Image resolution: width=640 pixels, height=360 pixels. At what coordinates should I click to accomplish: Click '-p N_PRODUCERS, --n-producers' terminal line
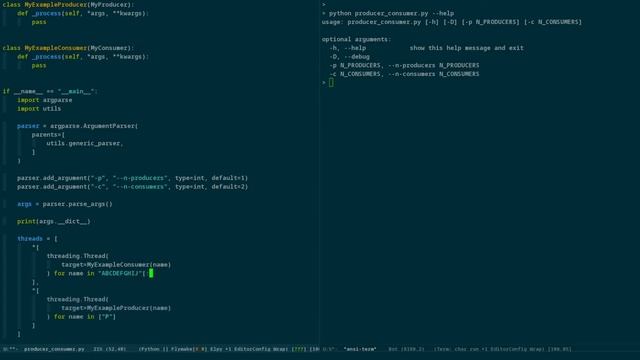click(404, 65)
